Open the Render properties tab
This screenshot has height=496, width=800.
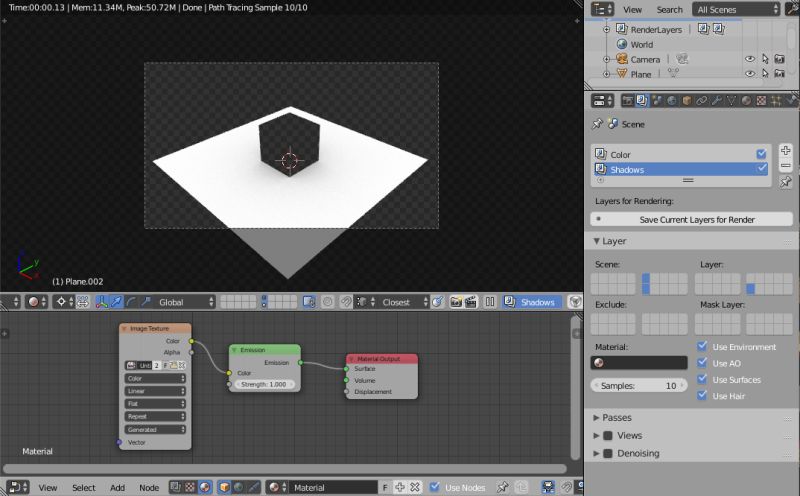coord(627,101)
